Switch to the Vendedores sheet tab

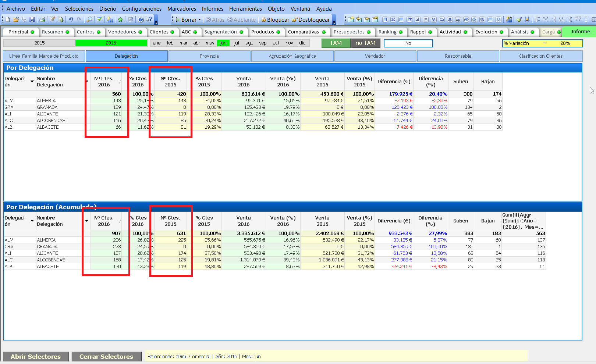pyautogui.click(x=125, y=32)
